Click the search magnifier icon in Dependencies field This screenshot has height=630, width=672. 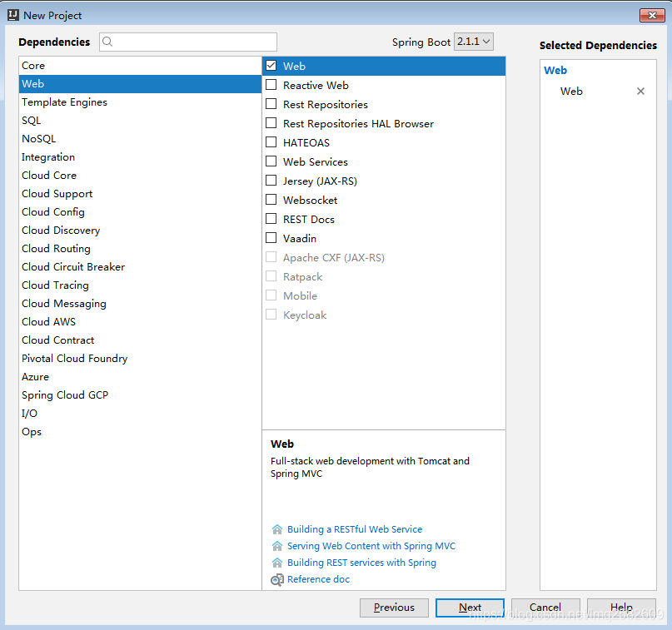click(107, 42)
